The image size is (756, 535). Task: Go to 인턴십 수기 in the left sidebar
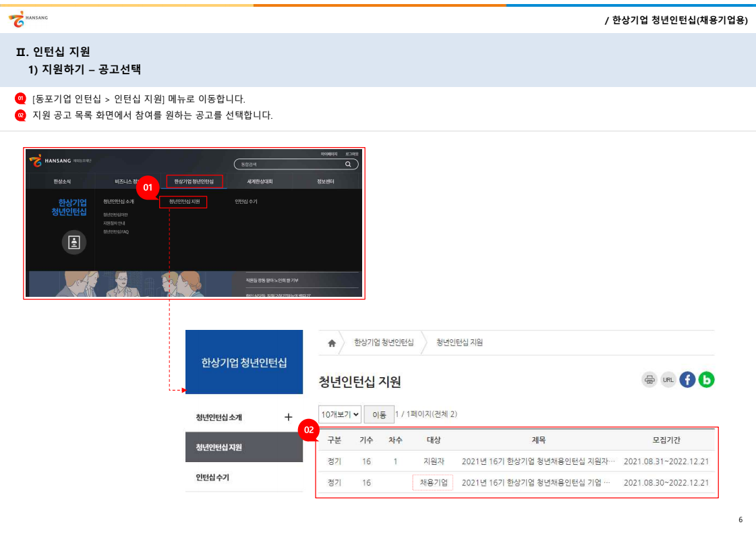point(212,478)
